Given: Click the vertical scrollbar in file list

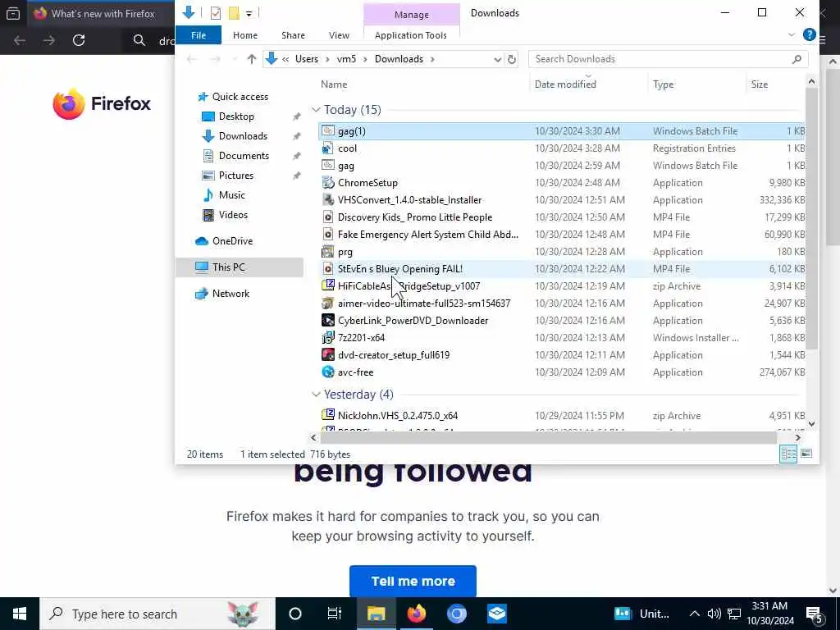Looking at the screenshot, I should (x=811, y=219).
